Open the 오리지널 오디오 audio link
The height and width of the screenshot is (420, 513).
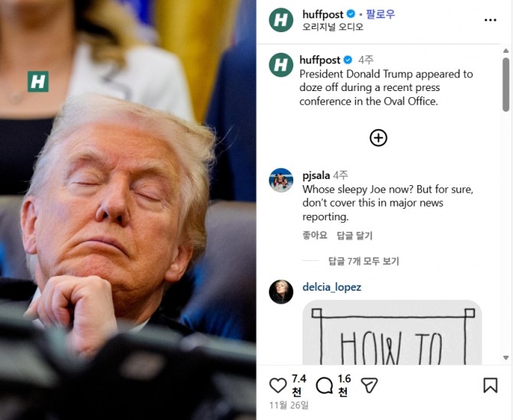pos(333,27)
